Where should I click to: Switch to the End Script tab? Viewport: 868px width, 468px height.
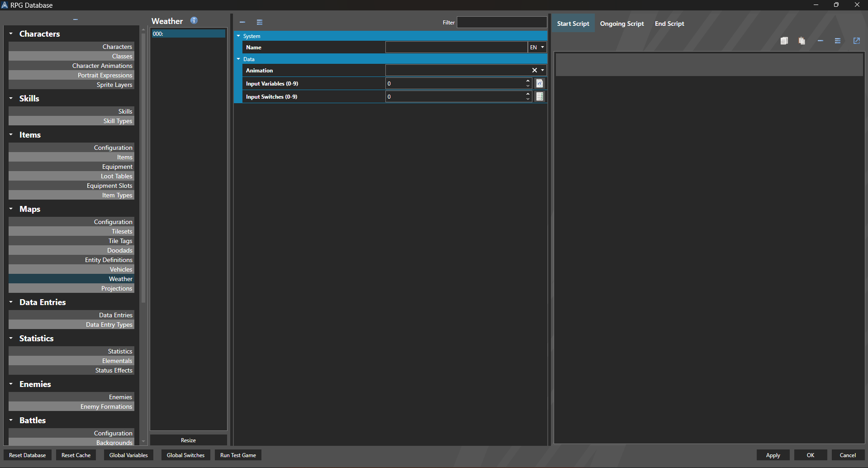tap(669, 24)
